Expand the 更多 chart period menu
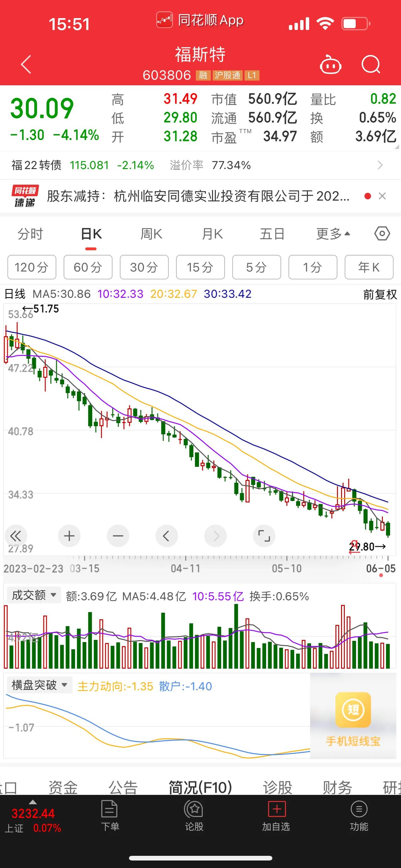Screen dimensions: 401x868 click(333, 234)
